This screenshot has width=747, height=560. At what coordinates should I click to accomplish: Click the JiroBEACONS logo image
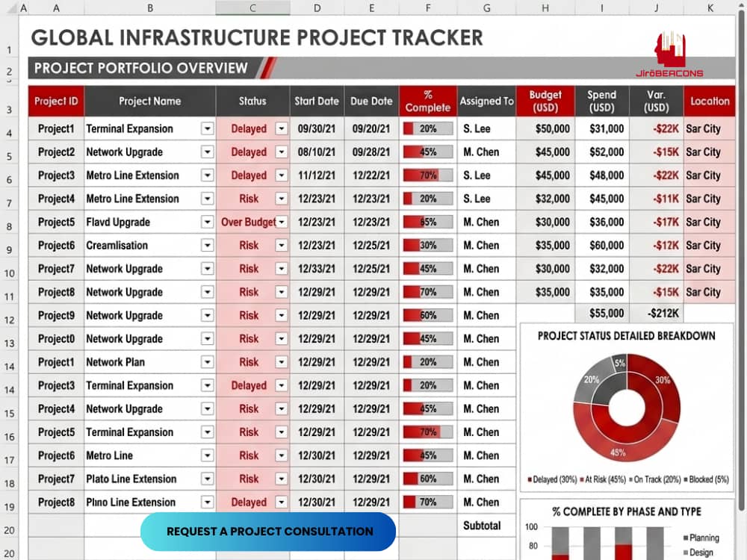669,55
